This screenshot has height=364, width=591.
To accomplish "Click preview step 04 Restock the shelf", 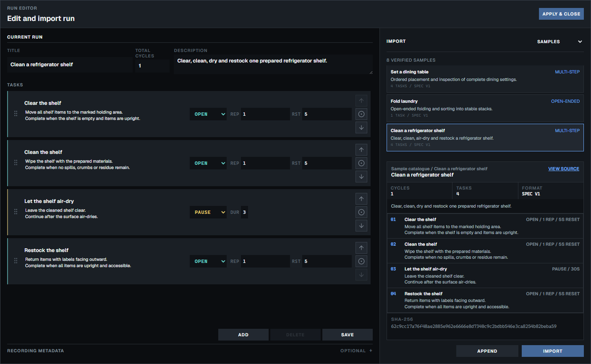I will 485,300.
